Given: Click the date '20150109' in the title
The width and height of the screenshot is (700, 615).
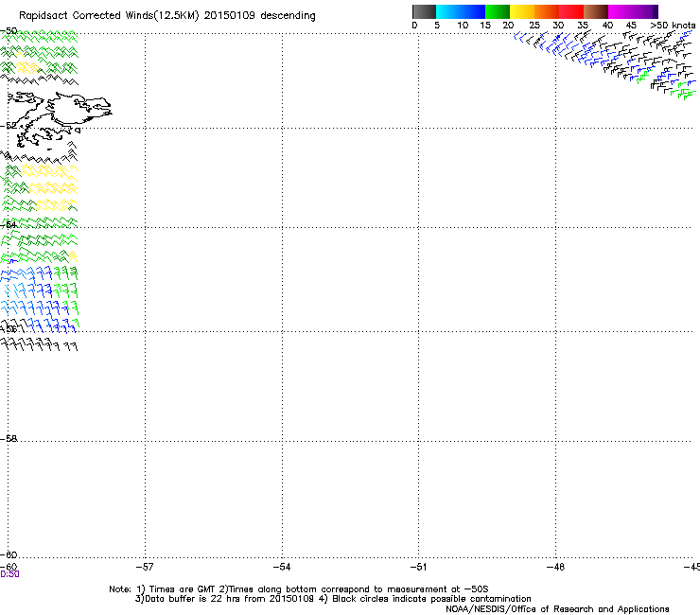Looking at the screenshot, I should click(230, 16).
